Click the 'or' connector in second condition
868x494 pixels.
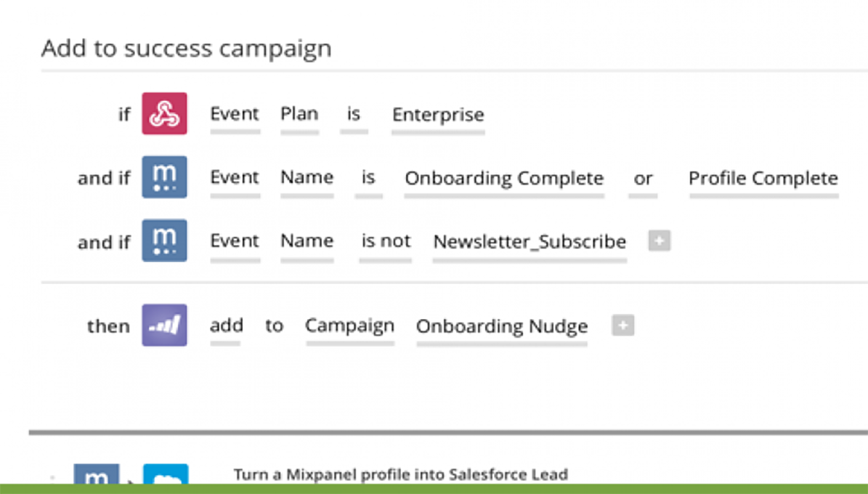(x=643, y=178)
